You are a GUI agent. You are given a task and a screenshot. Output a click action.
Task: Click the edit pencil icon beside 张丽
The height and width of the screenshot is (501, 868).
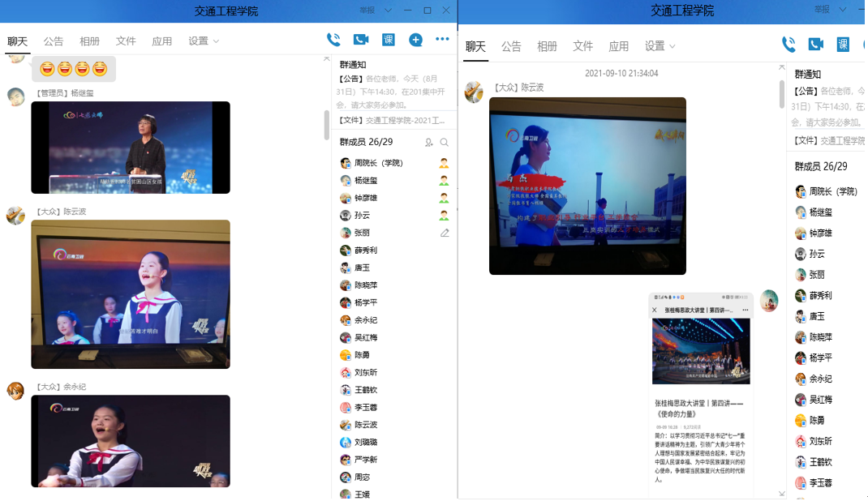tap(445, 233)
